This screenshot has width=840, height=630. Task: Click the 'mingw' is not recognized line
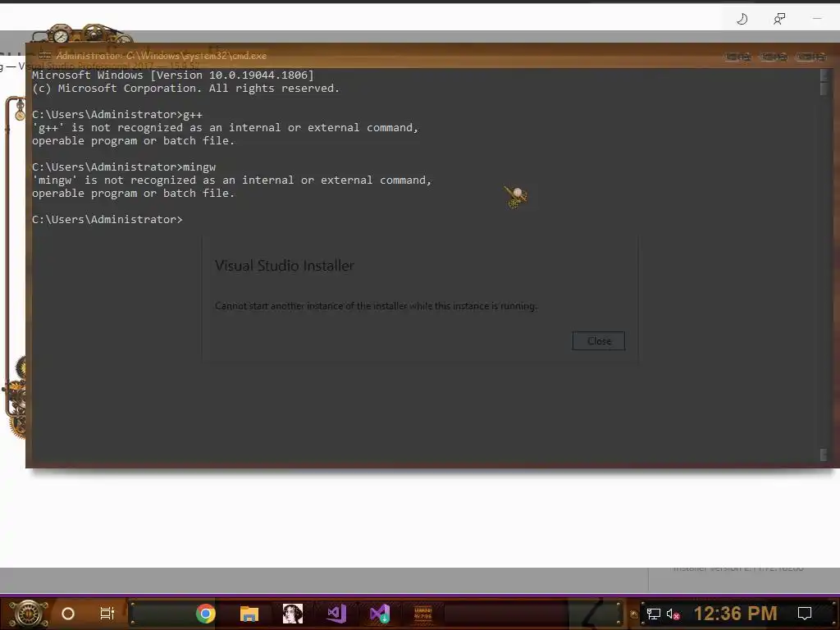click(x=231, y=180)
